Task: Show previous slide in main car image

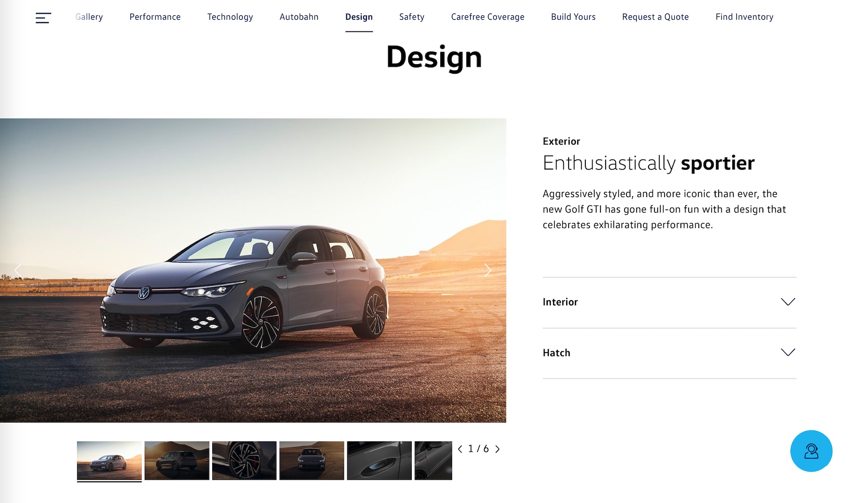Action: click(x=18, y=270)
